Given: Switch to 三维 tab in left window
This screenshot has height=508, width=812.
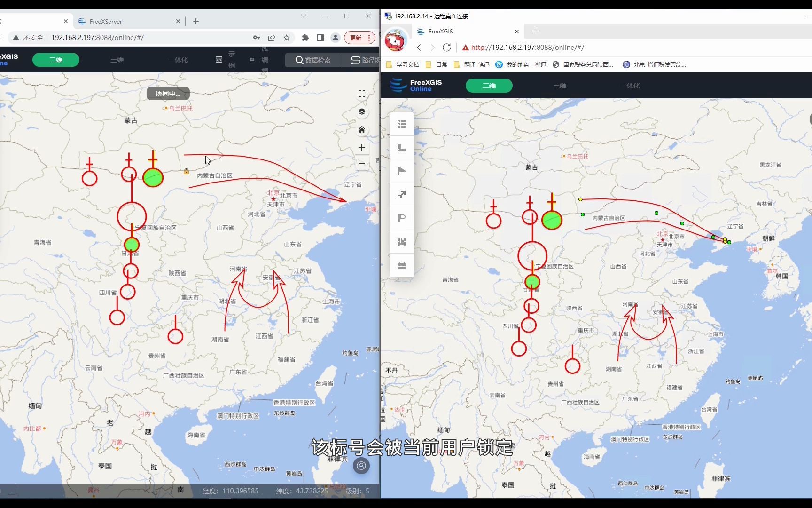Looking at the screenshot, I should (x=117, y=60).
